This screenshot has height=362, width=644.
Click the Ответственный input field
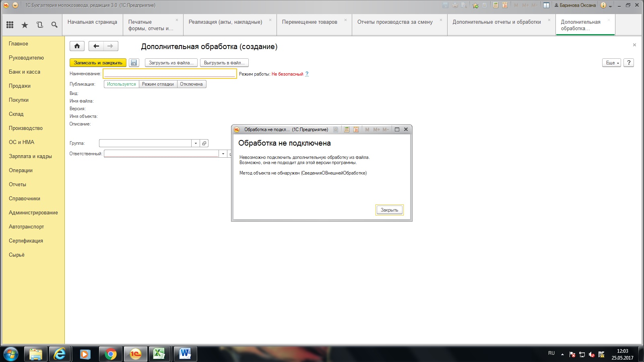(x=161, y=154)
